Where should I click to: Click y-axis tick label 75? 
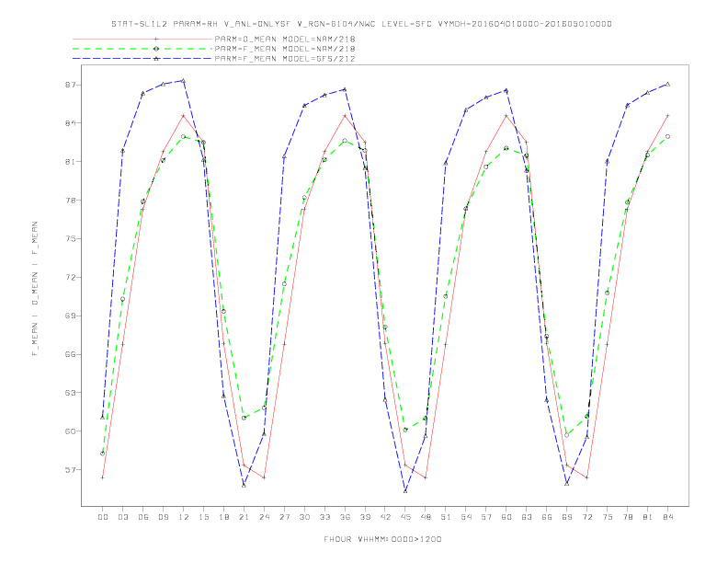[71, 239]
